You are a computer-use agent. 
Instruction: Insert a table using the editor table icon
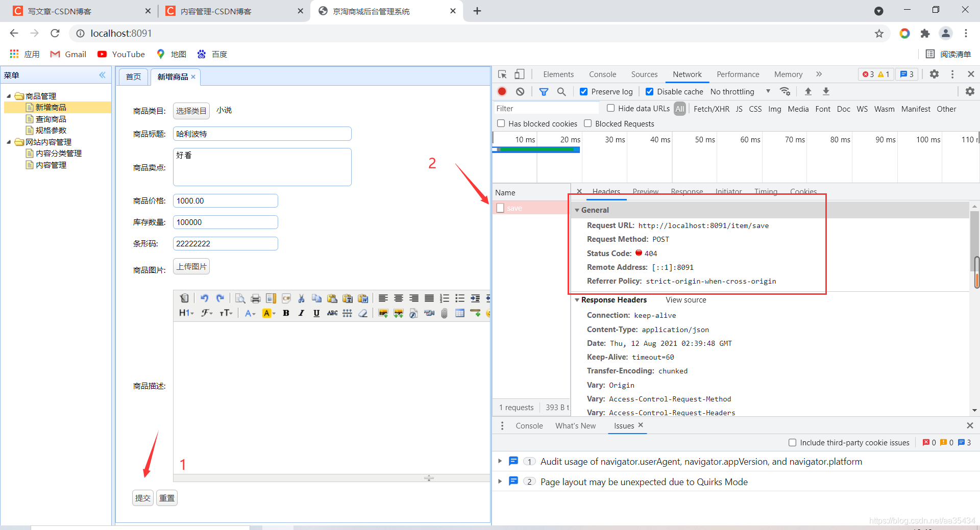tap(460, 313)
